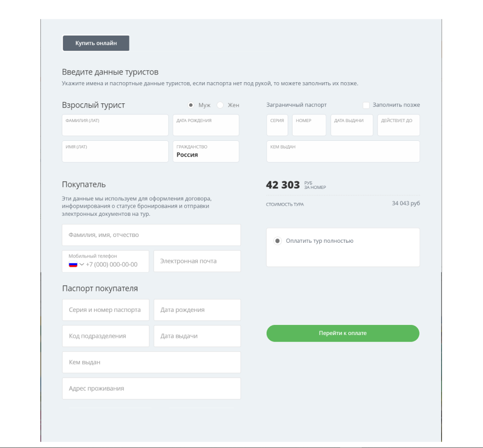Click the Фамилия, имя, отчество field

coord(151,235)
